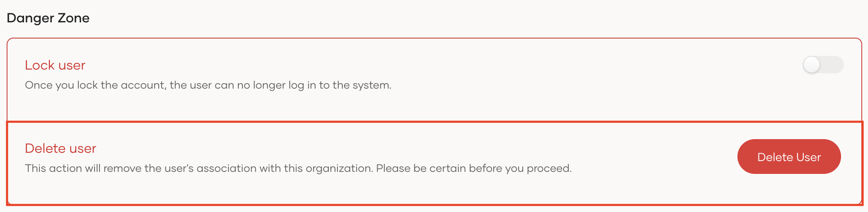Click the word 'Zone' in the page heading
This screenshot has height=212, width=868.
[x=73, y=18]
